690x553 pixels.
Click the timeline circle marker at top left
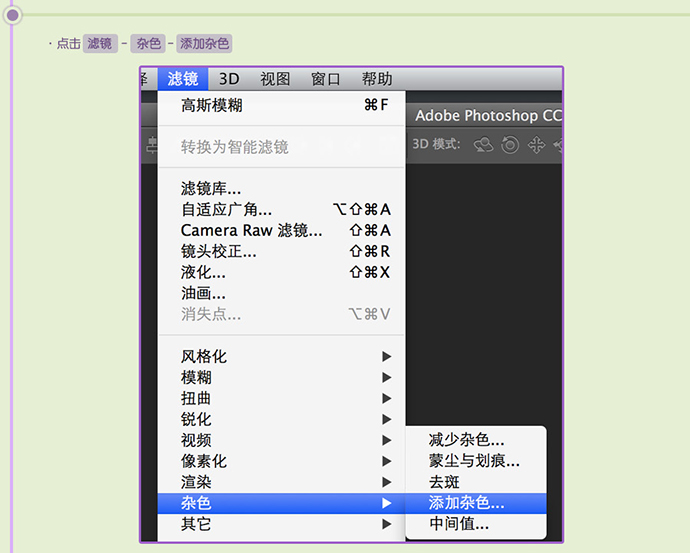[13, 14]
